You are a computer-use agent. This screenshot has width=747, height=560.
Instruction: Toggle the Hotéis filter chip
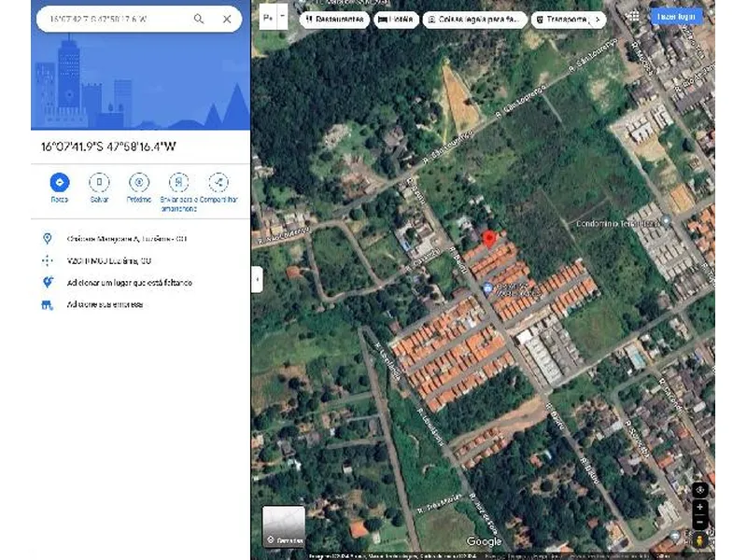coord(394,18)
